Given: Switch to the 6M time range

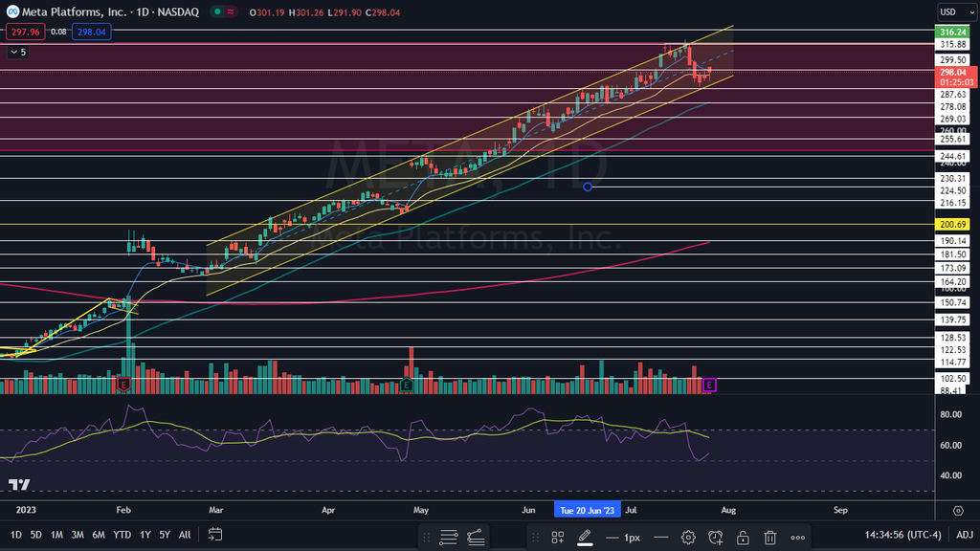Looking at the screenshot, I should click(98, 535).
